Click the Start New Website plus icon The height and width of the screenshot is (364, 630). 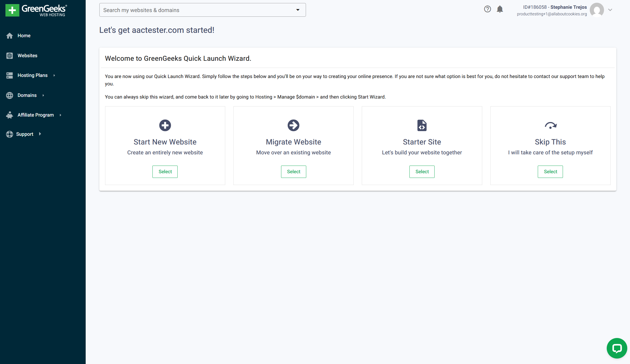tap(165, 125)
